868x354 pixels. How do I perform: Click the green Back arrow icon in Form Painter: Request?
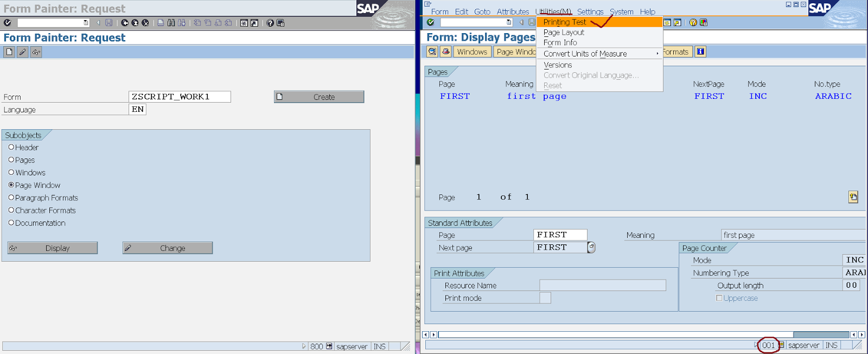coord(125,23)
